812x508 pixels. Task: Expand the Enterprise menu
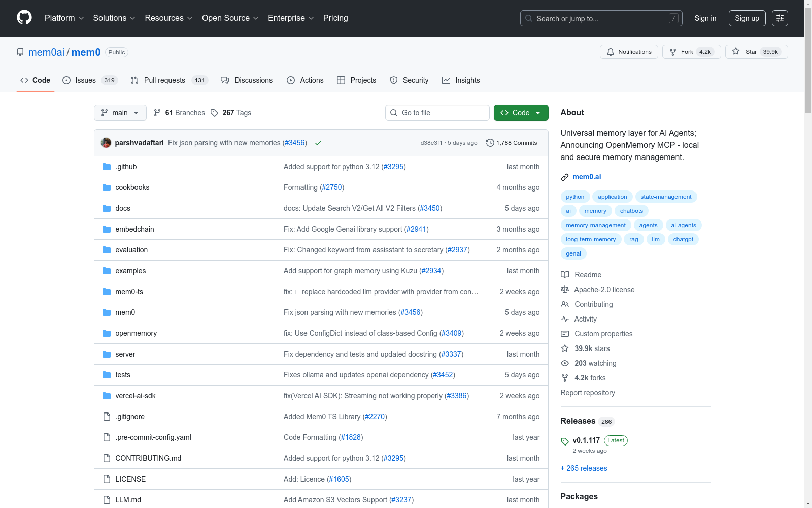tap(291, 18)
